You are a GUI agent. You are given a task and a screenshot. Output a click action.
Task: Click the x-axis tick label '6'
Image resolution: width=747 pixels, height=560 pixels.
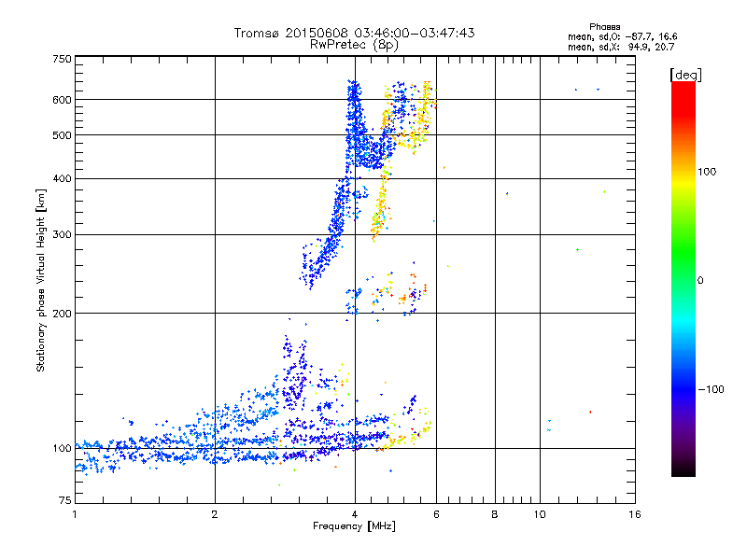[436, 514]
